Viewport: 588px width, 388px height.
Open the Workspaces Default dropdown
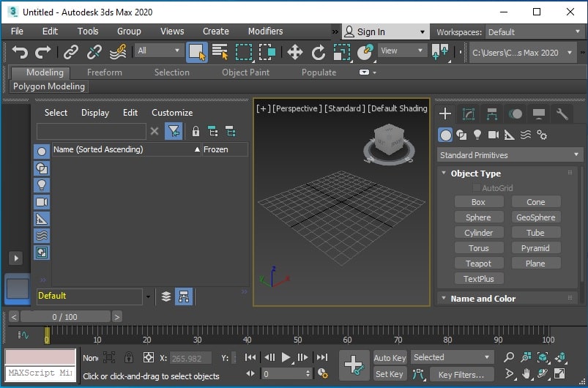point(535,32)
